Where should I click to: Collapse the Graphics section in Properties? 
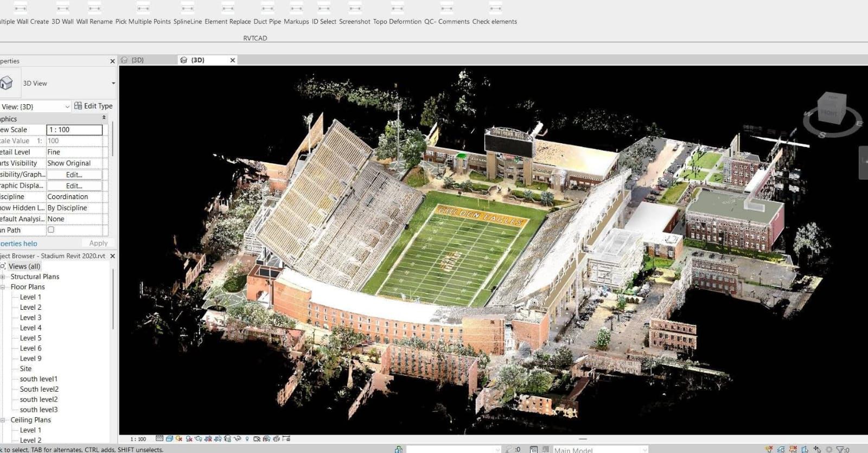[104, 118]
